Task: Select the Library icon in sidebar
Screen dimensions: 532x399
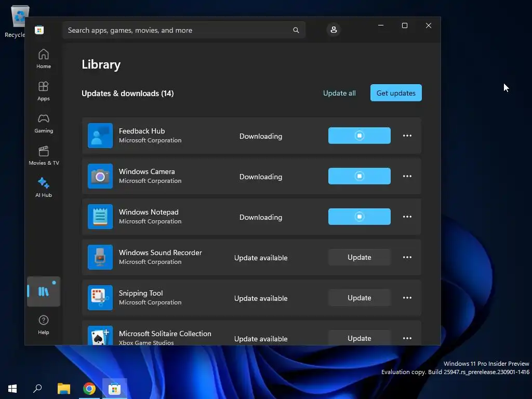Action: (44, 291)
